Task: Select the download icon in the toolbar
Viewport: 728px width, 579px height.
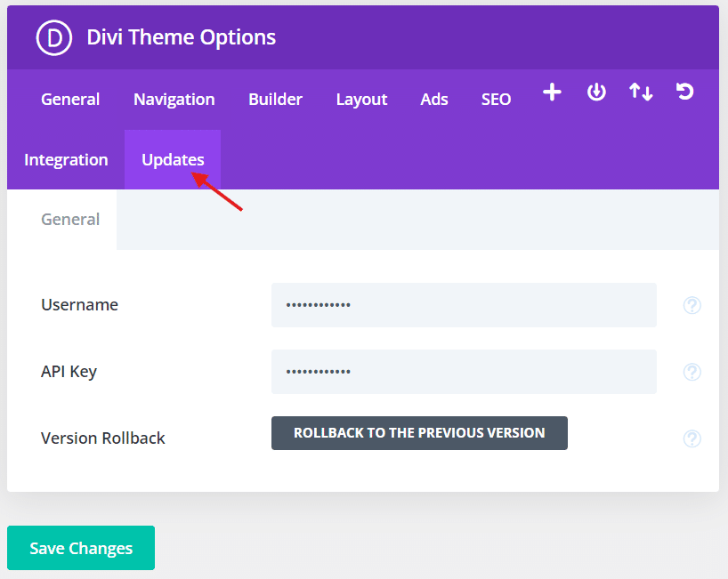Action: click(596, 92)
